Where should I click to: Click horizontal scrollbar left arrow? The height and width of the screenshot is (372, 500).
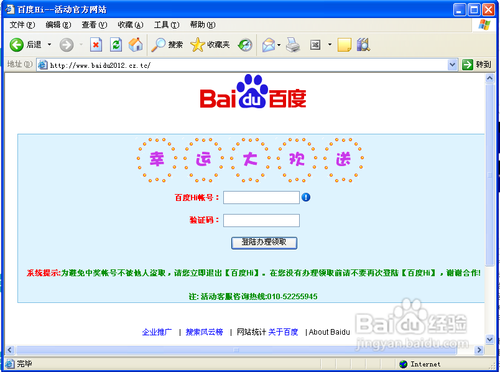(x=10, y=350)
